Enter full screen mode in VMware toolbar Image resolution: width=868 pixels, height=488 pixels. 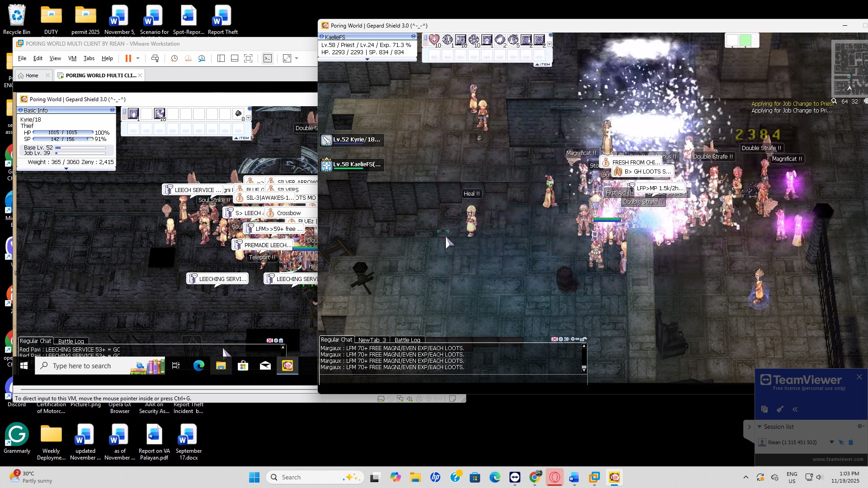point(248,58)
